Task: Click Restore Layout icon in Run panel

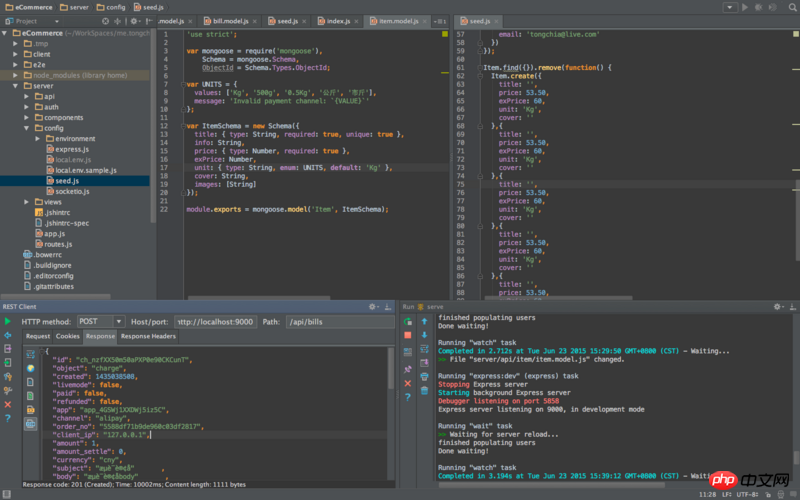Action: coord(408,352)
